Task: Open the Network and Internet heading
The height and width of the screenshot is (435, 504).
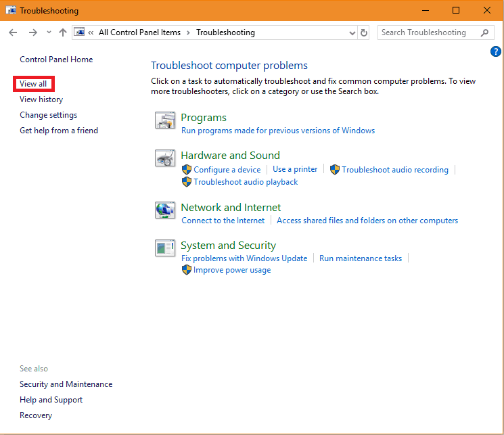Action: pyautogui.click(x=231, y=208)
